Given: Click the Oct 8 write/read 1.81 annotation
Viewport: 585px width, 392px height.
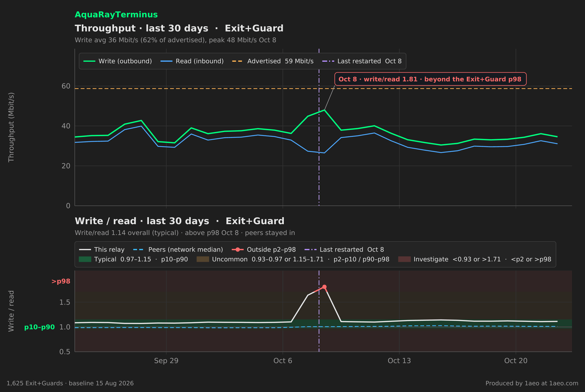Looking at the screenshot, I should pyautogui.click(x=430, y=79).
